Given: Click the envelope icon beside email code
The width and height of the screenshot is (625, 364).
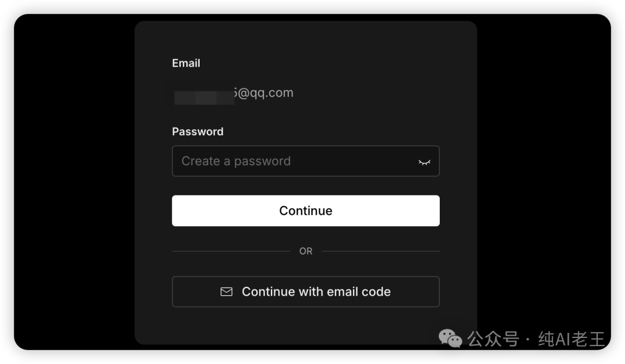Looking at the screenshot, I should tap(226, 292).
